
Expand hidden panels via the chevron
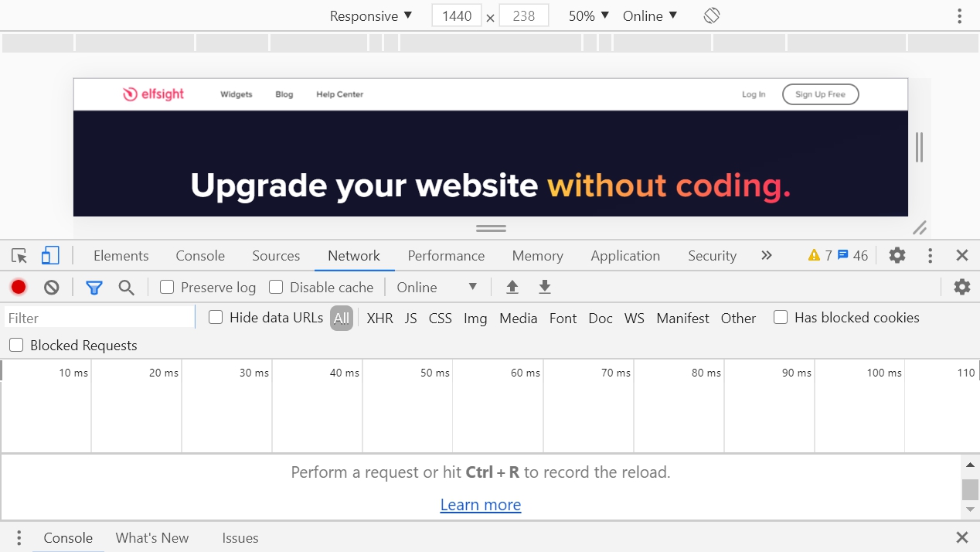[766, 255]
